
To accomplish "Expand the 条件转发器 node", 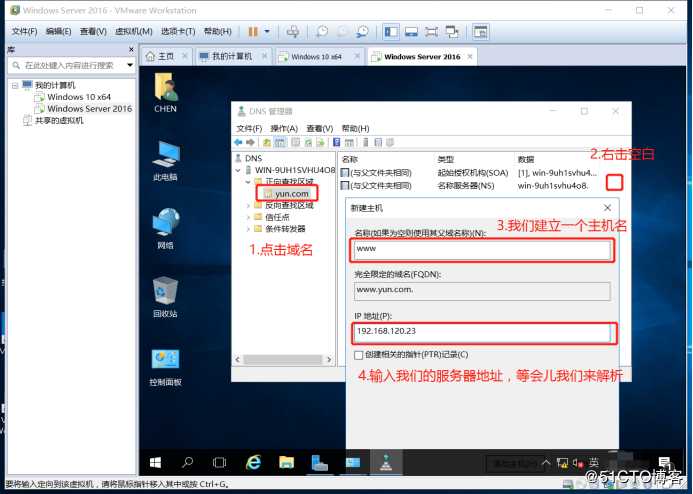I will pyautogui.click(x=248, y=229).
